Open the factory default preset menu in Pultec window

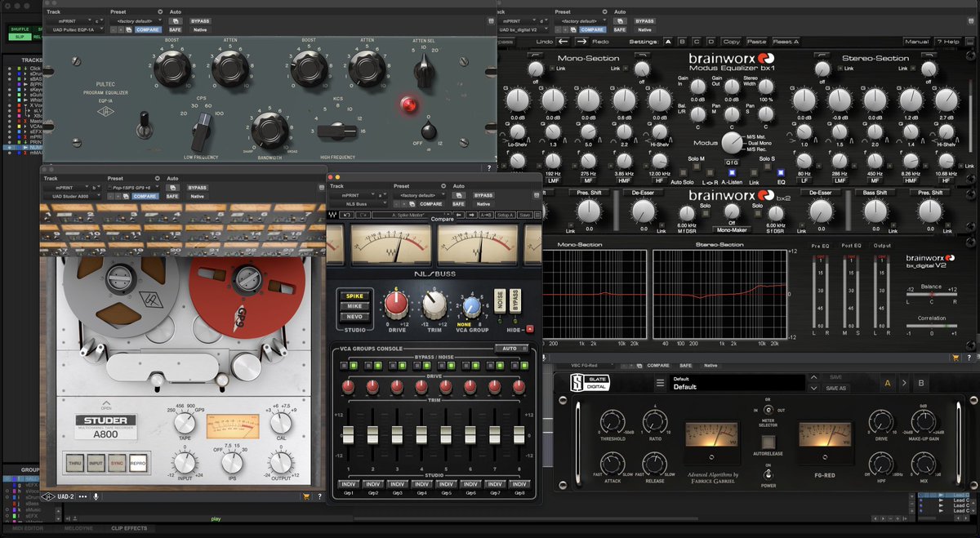[134, 20]
